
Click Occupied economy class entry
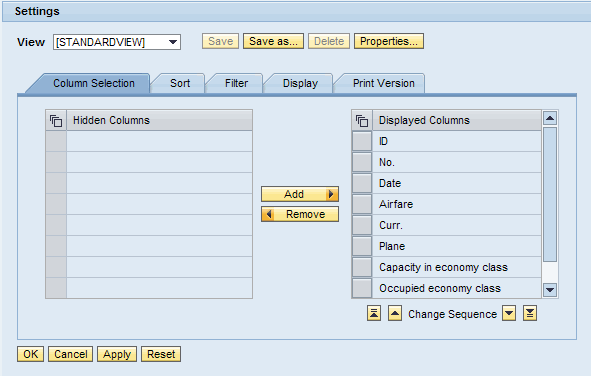pos(457,288)
